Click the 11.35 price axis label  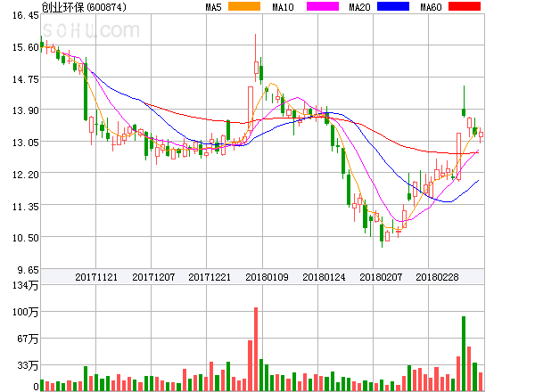(x=26, y=207)
